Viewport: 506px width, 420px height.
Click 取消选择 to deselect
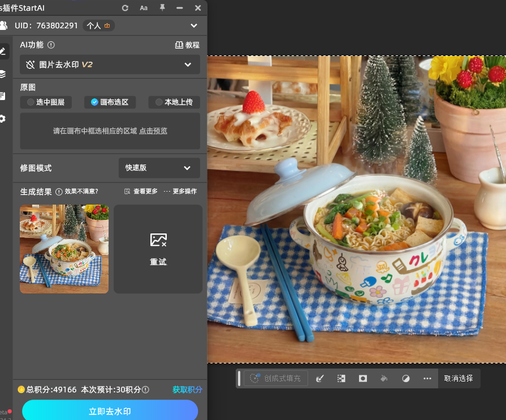[x=459, y=378]
